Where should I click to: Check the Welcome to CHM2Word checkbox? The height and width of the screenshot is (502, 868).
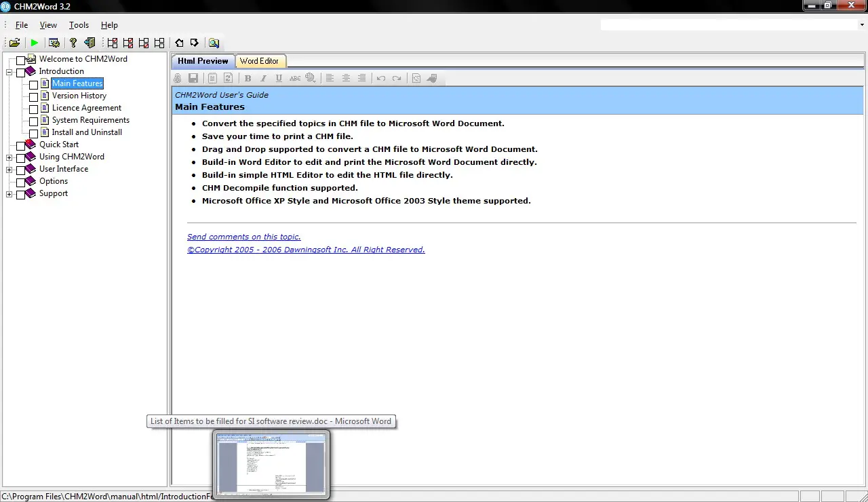point(20,61)
